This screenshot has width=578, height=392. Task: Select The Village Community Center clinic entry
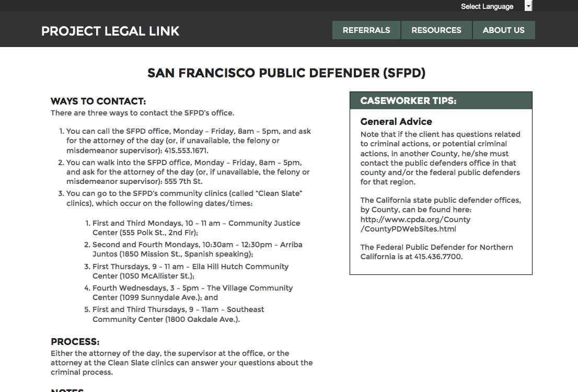click(192, 292)
